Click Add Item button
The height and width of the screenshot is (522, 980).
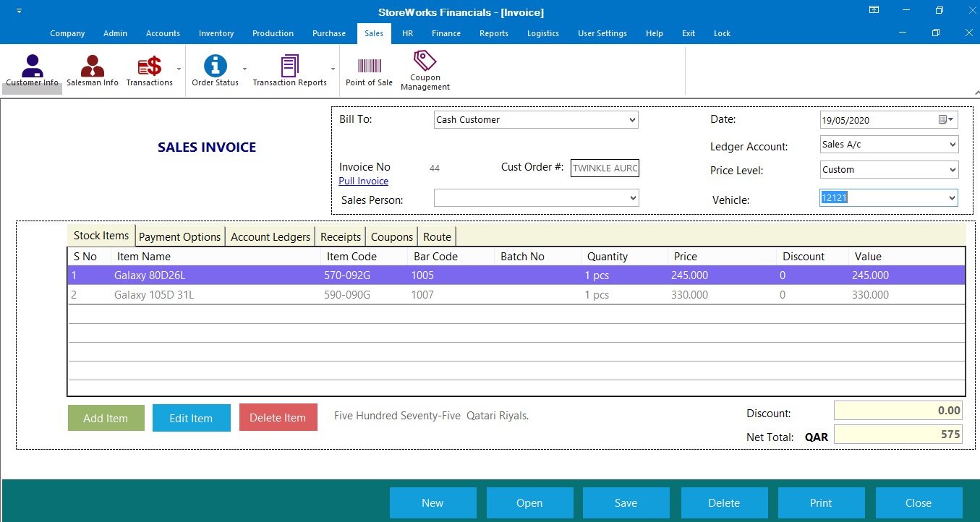click(x=106, y=418)
